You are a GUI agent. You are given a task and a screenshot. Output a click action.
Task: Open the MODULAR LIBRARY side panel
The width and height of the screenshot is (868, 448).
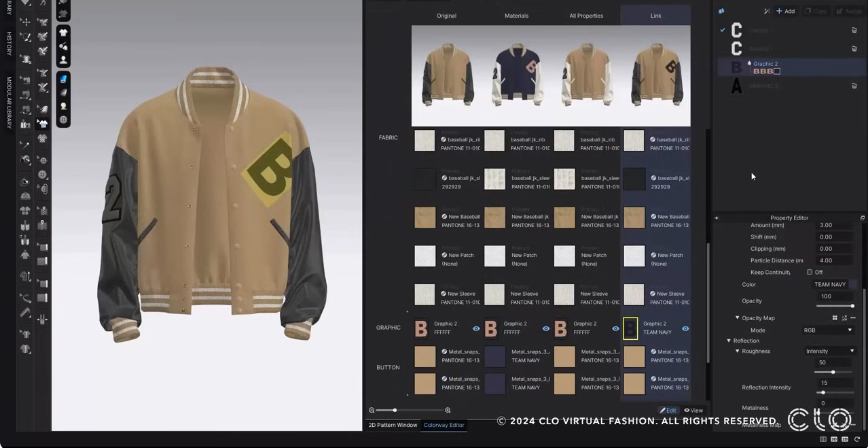pyautogui.click(x=9, y=103)
